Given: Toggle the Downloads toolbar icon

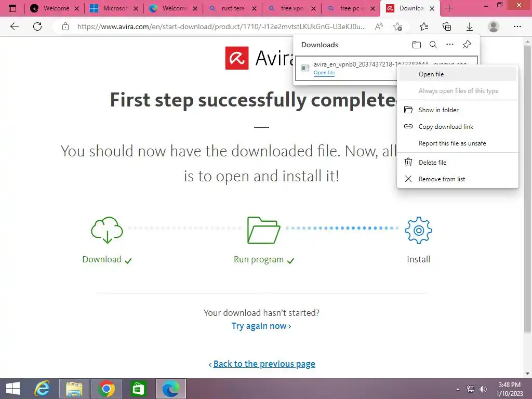Looking at the screenshot, I should tap(470, 26).
